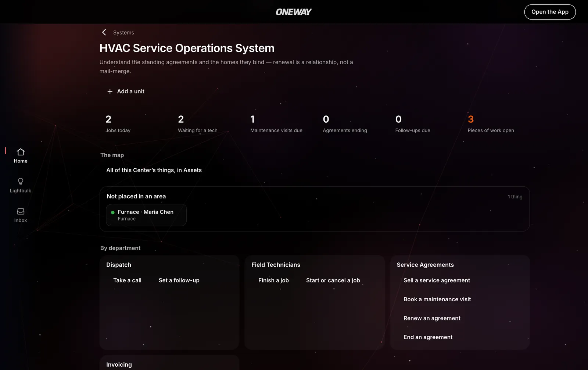Go back using the chevron arrow
Viewport: 588px width, 370px height.
[104, 32]
